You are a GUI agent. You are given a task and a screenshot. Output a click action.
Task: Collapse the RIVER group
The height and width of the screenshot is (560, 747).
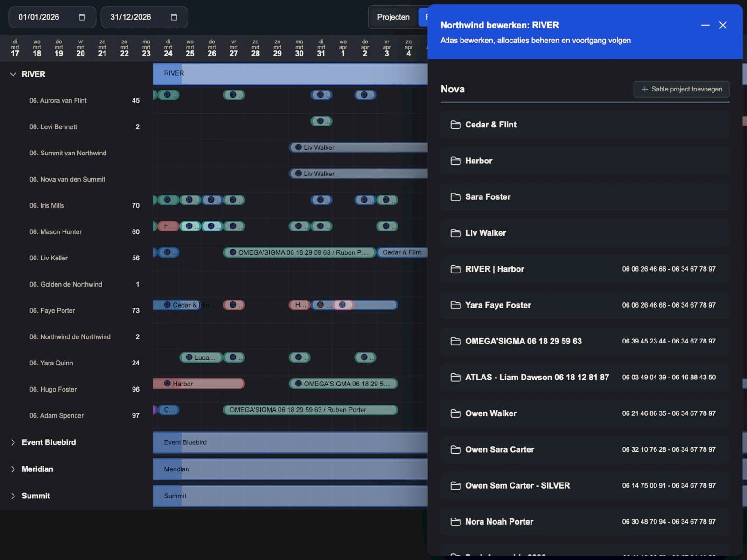[x=13, y=74]
